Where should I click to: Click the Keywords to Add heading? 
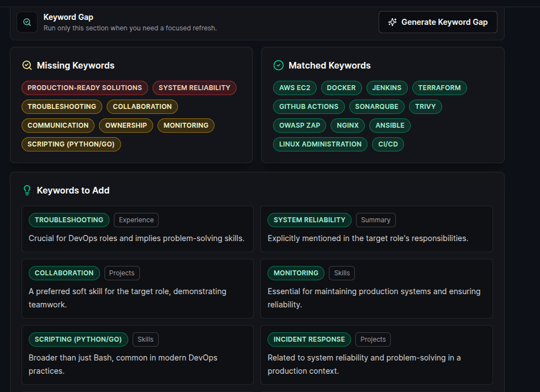click(x=73, y=191)
